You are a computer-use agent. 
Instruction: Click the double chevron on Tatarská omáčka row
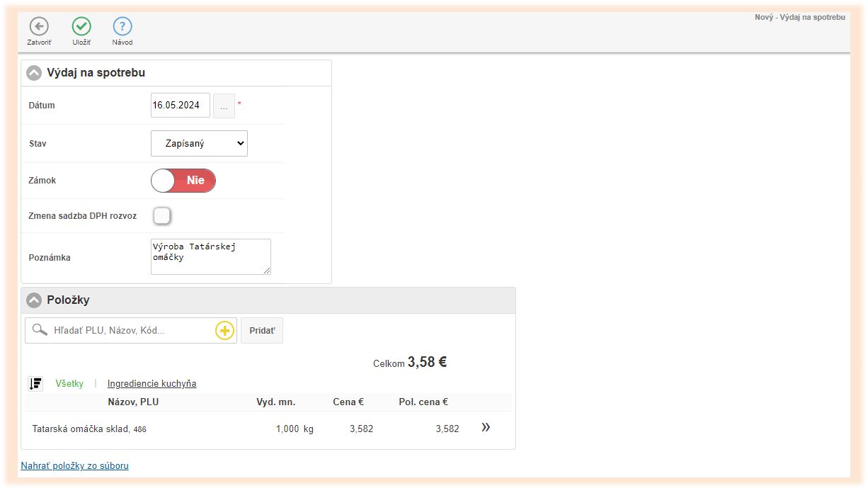pos(486,427)
